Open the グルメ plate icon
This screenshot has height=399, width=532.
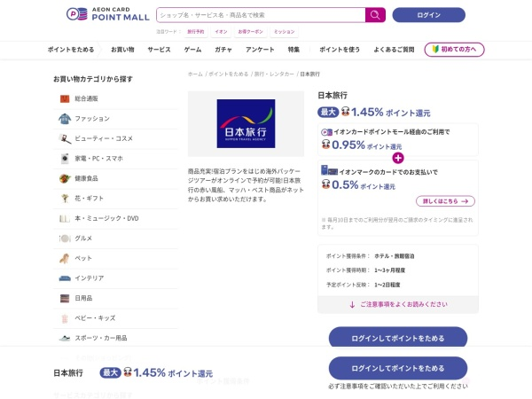65,239
